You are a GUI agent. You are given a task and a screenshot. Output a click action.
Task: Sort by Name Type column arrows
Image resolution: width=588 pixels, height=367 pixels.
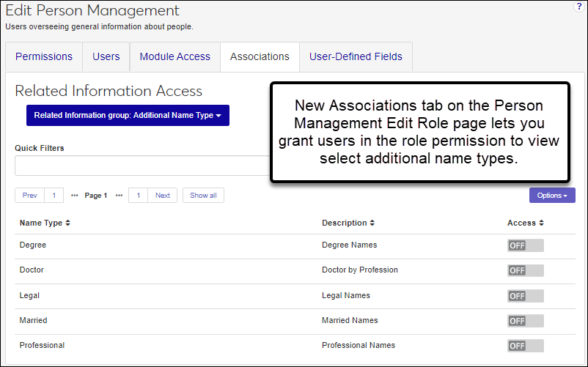point(68,223)
